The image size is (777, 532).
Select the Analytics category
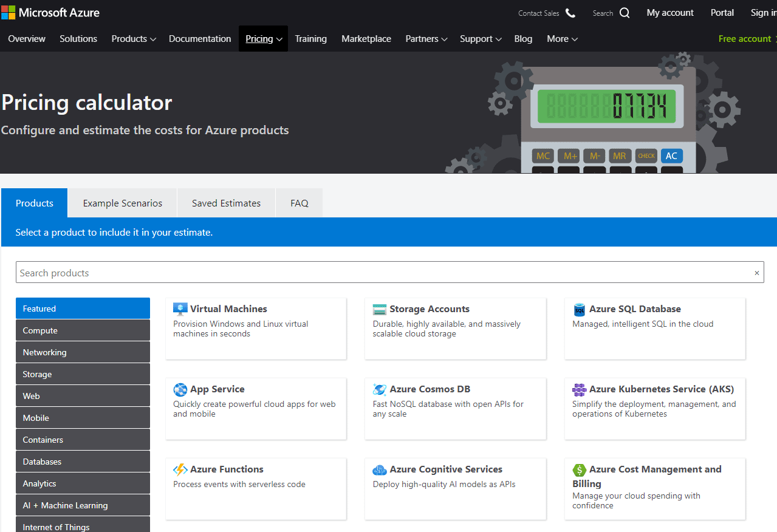pyautogui.click(x=83, y=483)
